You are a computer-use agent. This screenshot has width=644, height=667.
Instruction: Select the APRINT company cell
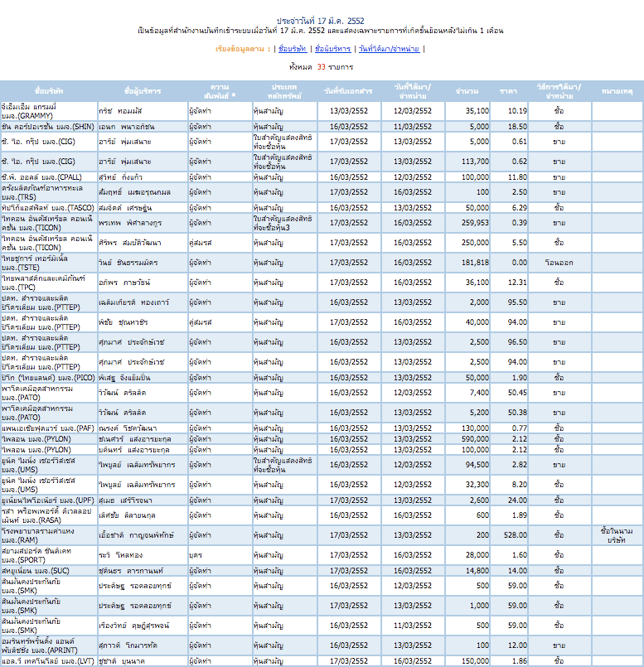[49, 645]
